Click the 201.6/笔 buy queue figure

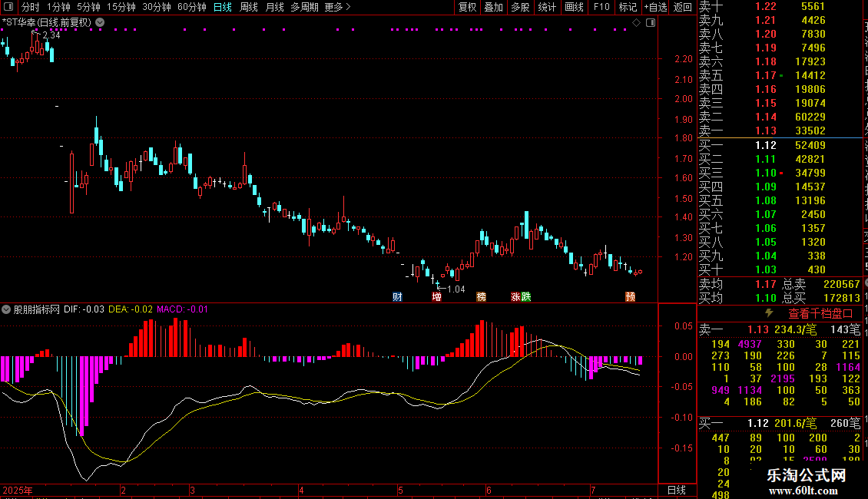click(795, 423)
